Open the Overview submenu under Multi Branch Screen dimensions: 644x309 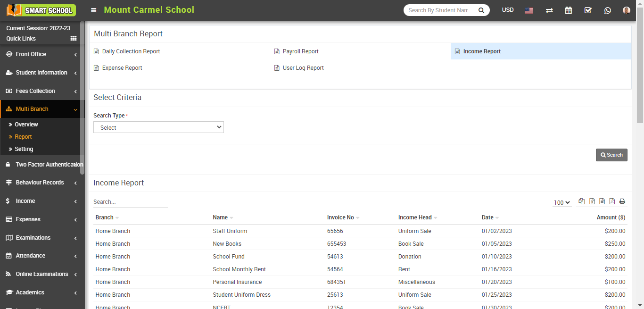[x=26, y=125]
